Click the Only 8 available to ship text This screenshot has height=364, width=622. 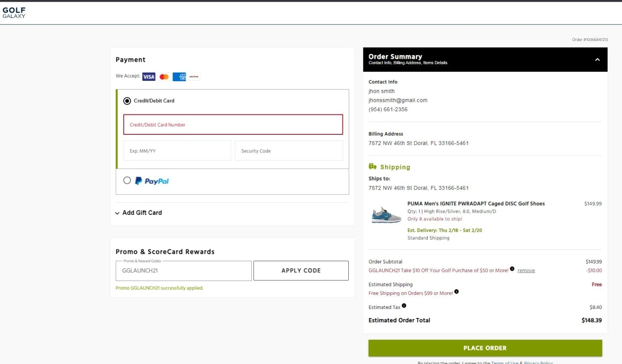(x=435, y=219)
